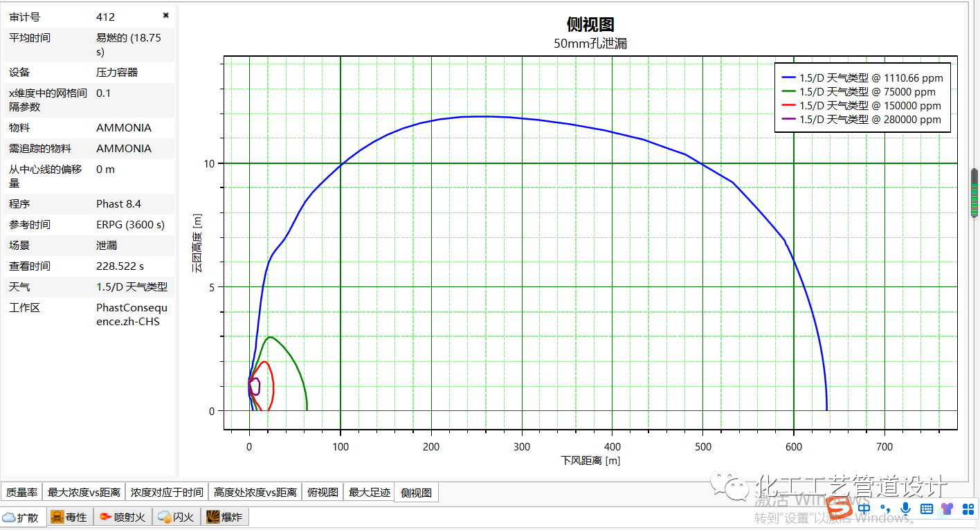Open the 闪火 flash fire tab

point(176,517)
